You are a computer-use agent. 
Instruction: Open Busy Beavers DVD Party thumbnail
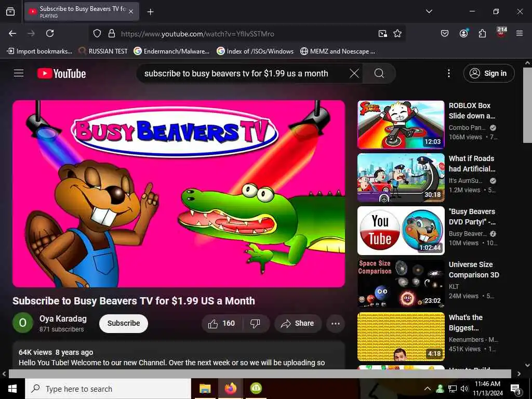pyautogui.click(x=401, y=230)
